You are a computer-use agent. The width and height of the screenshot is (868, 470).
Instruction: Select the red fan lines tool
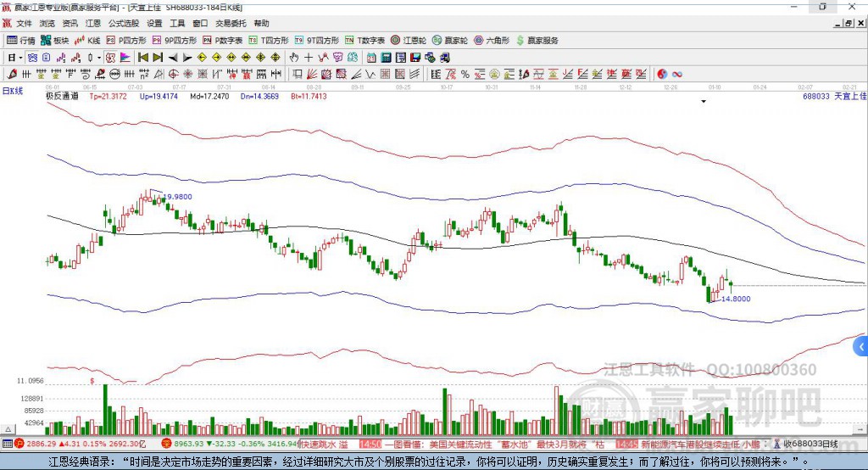pyautogui.click(x=312, y=75)
